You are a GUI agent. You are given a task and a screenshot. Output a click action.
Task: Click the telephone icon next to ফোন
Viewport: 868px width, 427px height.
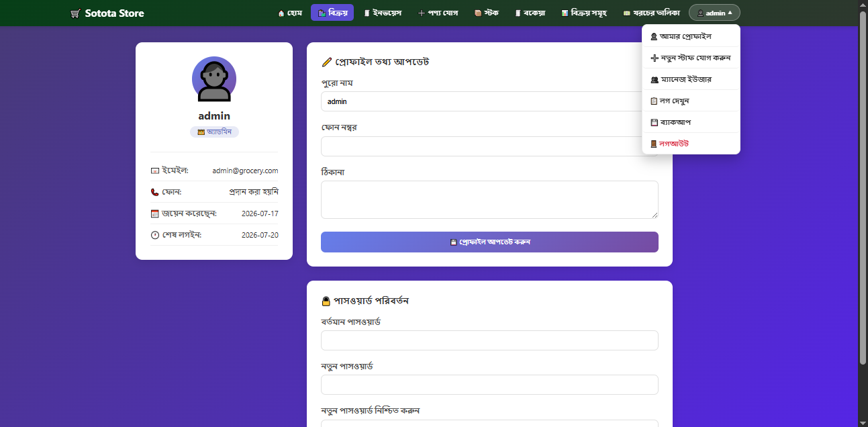pyautogui.click(x=155, y=192)
